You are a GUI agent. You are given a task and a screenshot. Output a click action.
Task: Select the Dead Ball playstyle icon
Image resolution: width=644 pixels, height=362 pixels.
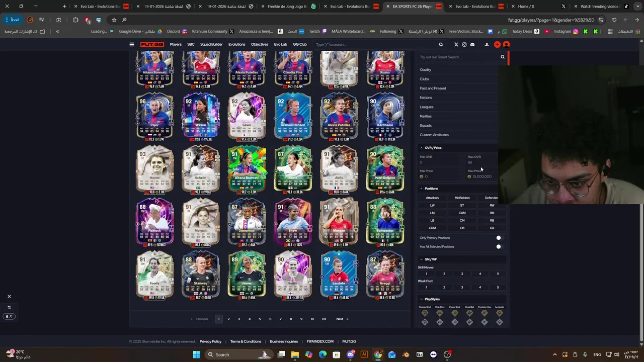coord(469,313)
